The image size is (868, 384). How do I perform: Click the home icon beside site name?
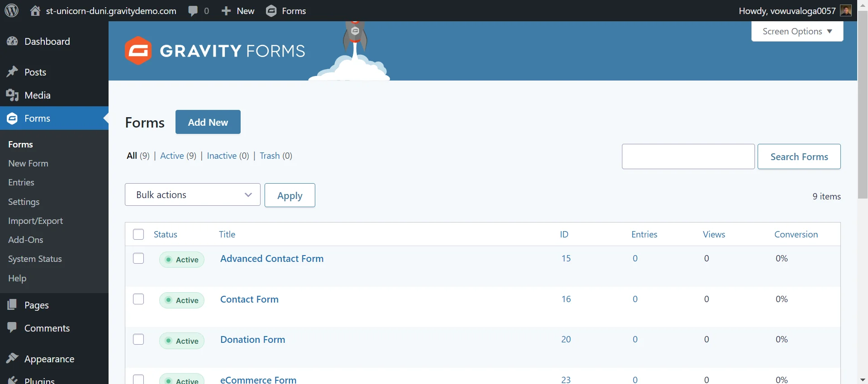point(35,11)
